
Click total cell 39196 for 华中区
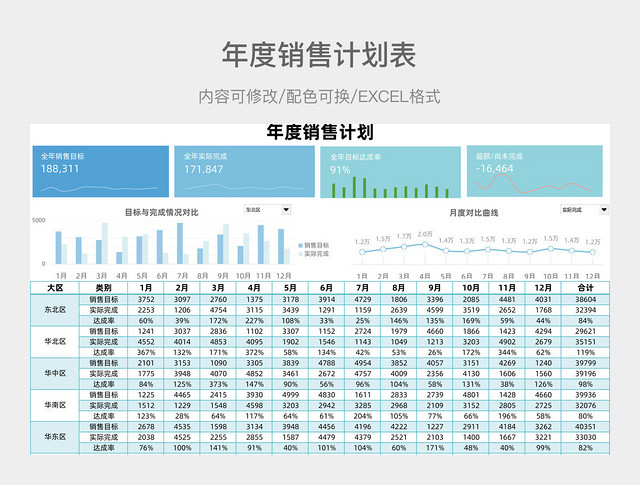point(585,374)
